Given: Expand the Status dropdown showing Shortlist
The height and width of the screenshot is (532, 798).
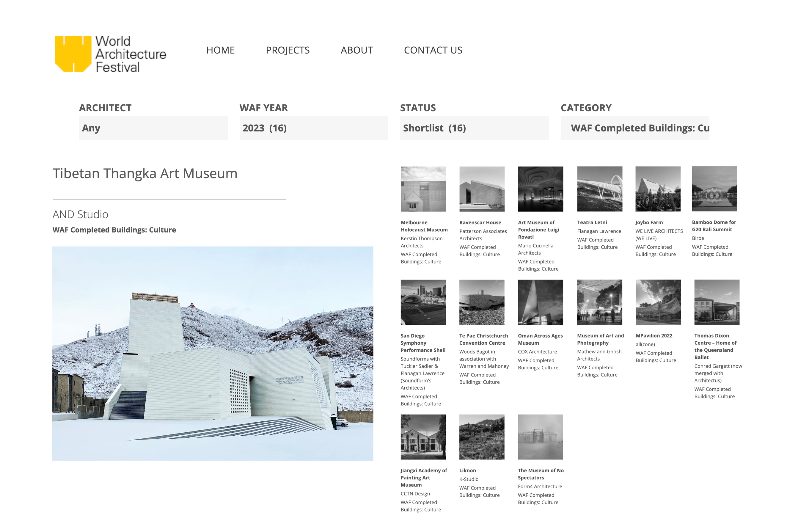Looking at the screenshot, I should coord(474,128).
